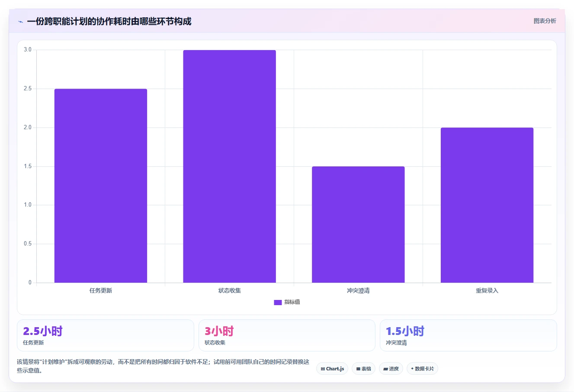
Task: Click the Chart.js tag pill
Action: 332,369
